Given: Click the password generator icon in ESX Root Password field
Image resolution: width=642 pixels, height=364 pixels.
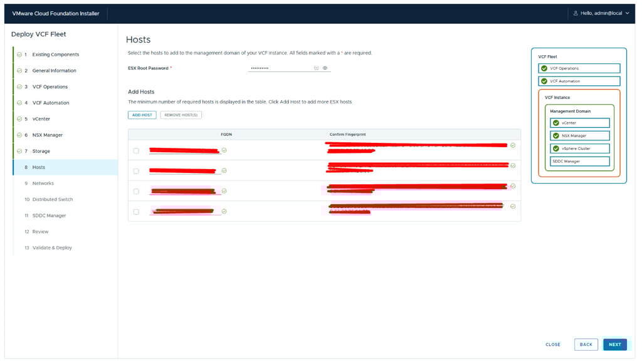Looking at the screenshot, I should click(x=316, y=68).
